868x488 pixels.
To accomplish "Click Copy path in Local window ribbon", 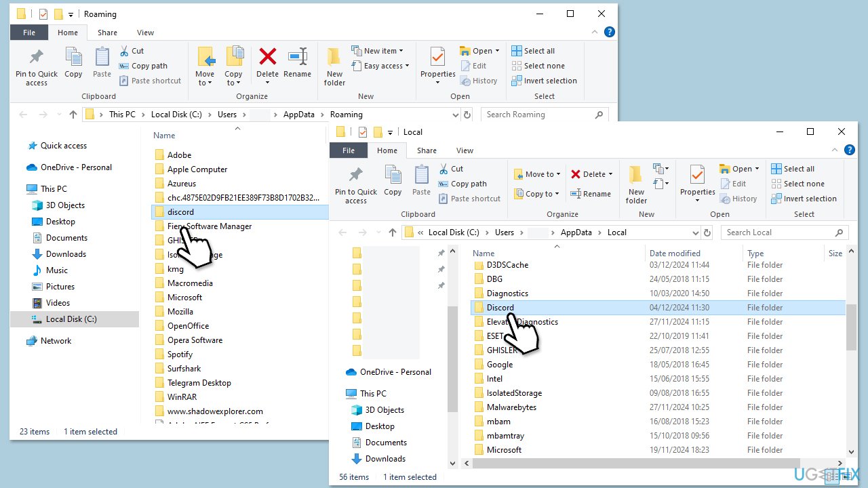I will 463,184.
